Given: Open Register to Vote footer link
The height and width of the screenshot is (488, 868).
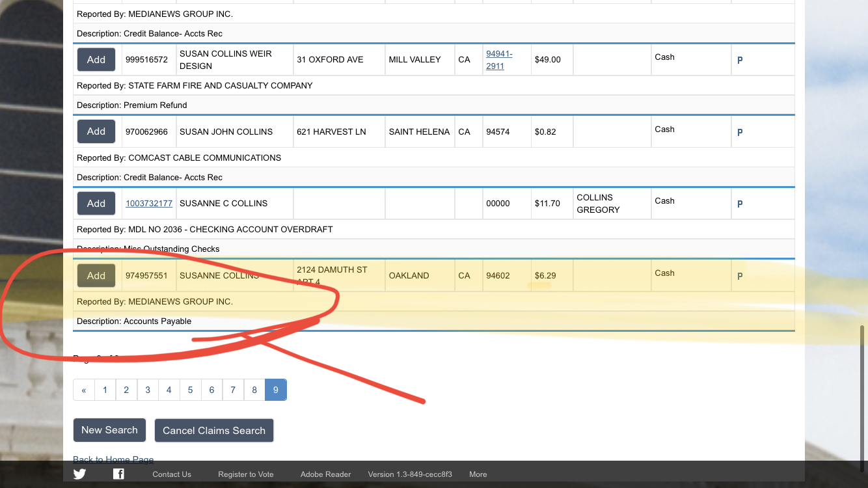Looking at the screenshot, I should pyautogui.click(x=246, y=474).
